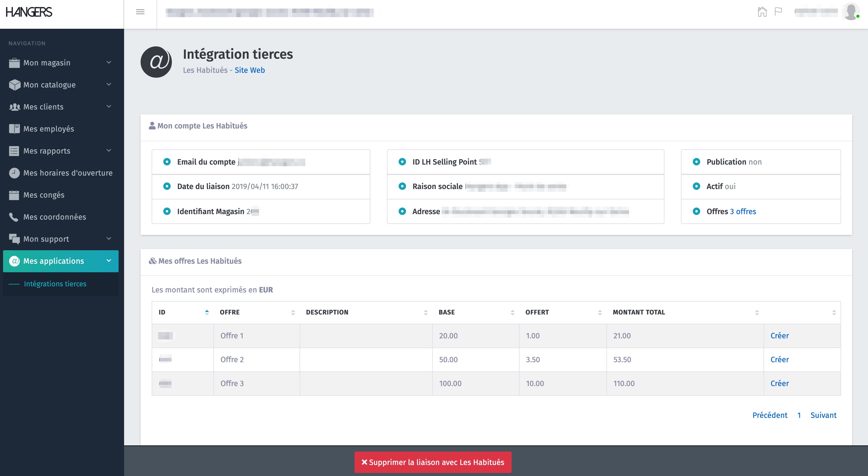This screenshot has width=868, height=476.
Task: Click the Mes employés book icon
Action: coord(14,129)
